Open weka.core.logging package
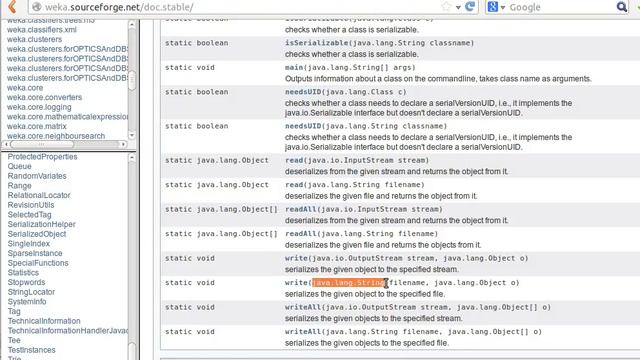640x360 pixels. point(39,107)
